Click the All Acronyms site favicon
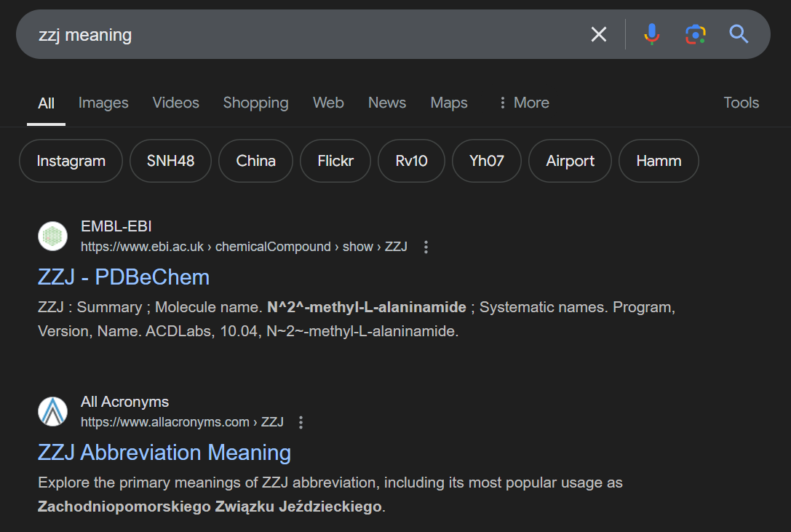Image resolution: width=791 pixels, height=532 pixels. 52,411
